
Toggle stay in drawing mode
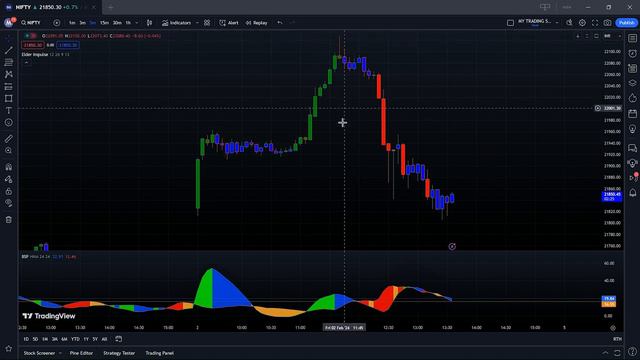tap(9, 179)
